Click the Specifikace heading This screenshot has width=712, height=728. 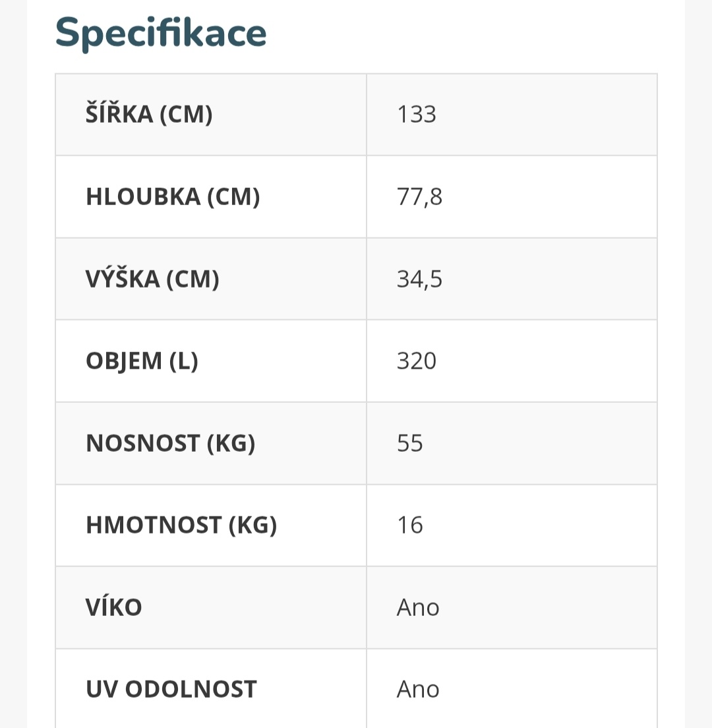point(161,34)
